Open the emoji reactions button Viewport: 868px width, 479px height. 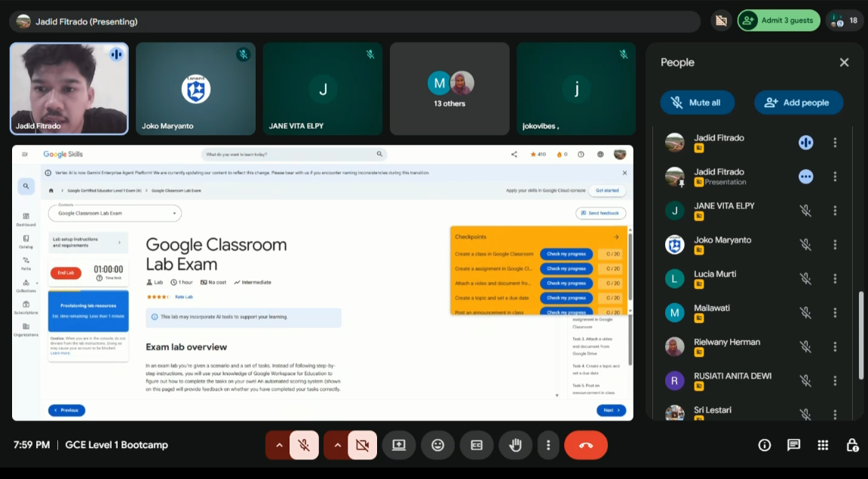(438, 445)
